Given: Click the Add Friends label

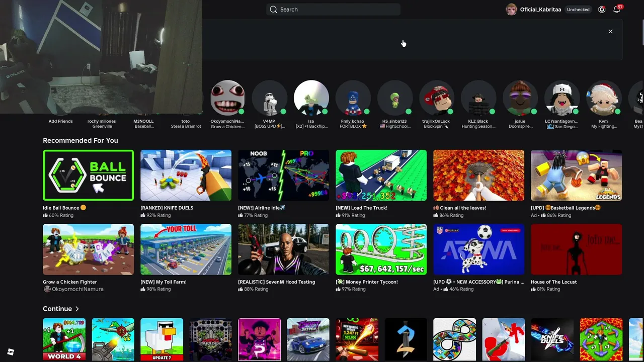Looking at the screenshot, I should (60, 121).
